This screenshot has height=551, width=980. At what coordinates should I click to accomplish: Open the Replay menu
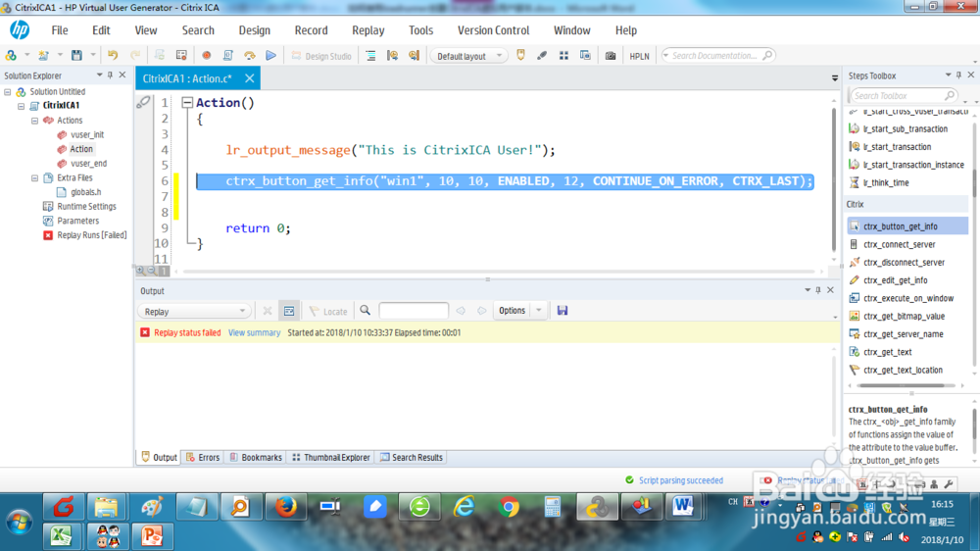point(368,30)
